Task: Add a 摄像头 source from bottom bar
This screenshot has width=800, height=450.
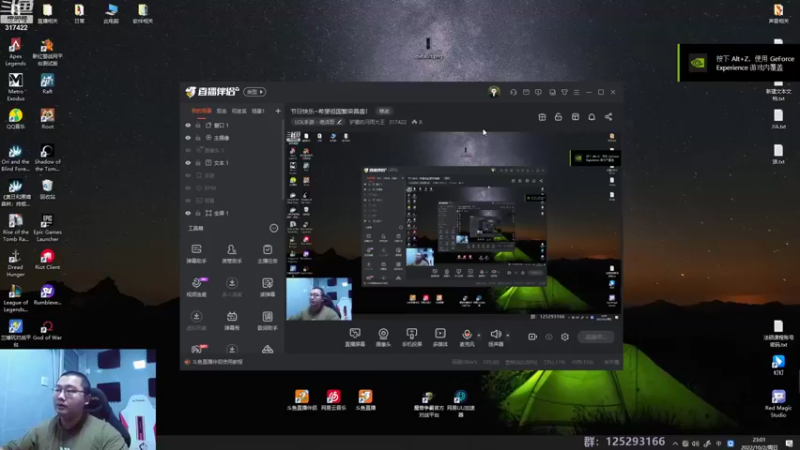Action: (383, 337)
